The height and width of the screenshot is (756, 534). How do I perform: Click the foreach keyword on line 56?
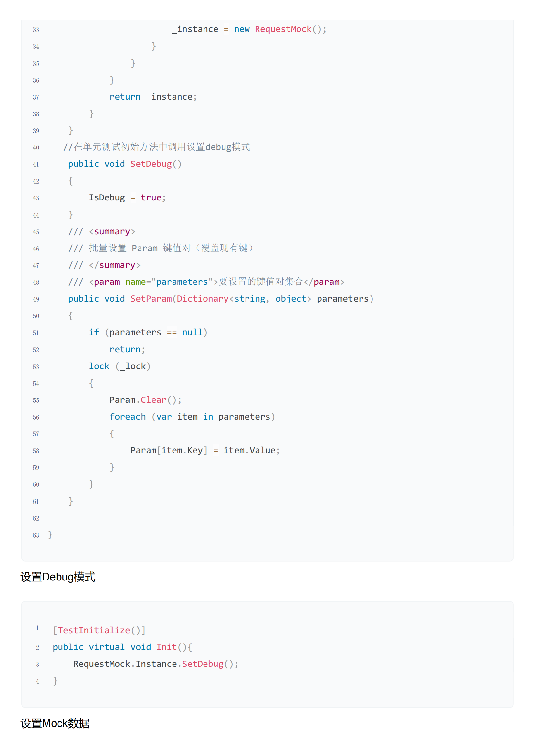[x=128, y=417]
